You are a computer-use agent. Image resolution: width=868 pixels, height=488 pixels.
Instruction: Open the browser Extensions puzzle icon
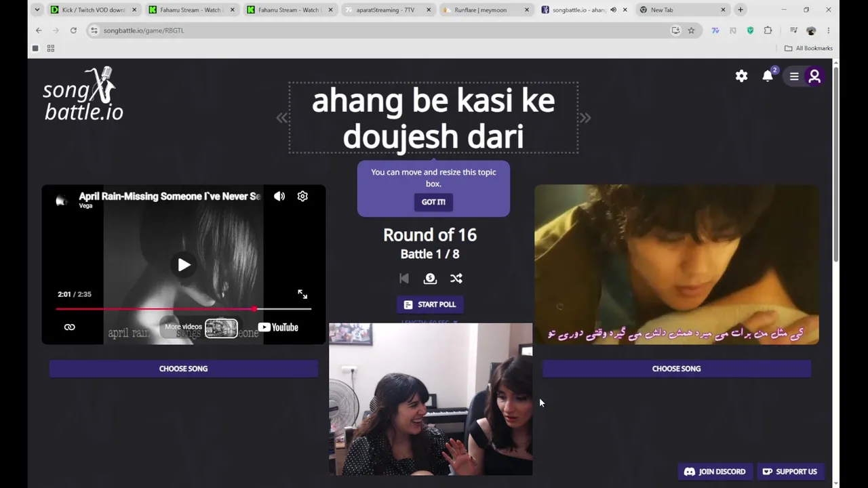tap(768, 30)
